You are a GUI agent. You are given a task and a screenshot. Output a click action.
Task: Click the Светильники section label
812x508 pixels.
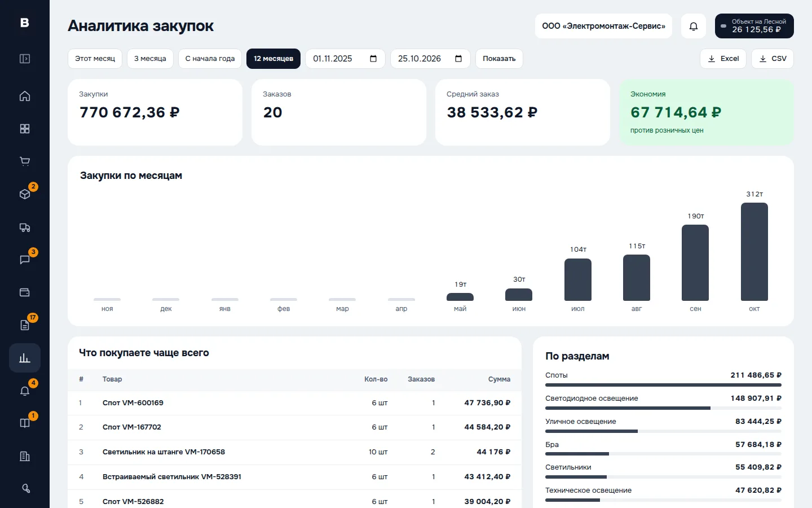click(568, 467)
